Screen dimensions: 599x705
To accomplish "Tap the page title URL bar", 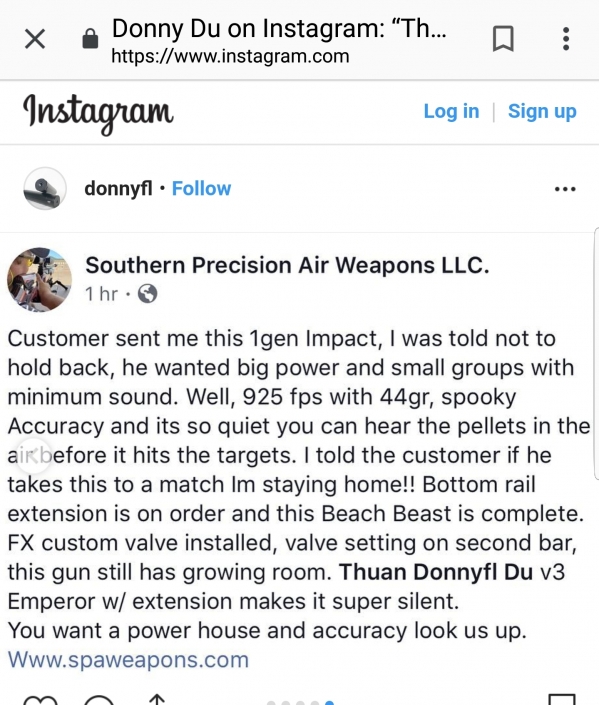I will pyautogui.click(x=279, y=40).
